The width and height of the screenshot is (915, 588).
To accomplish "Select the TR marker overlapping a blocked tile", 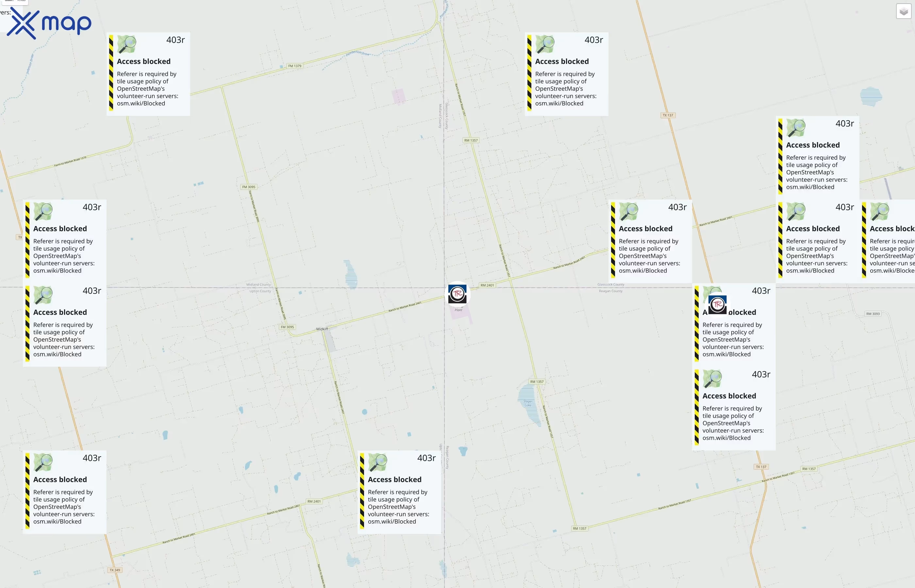I will [717, 304].
